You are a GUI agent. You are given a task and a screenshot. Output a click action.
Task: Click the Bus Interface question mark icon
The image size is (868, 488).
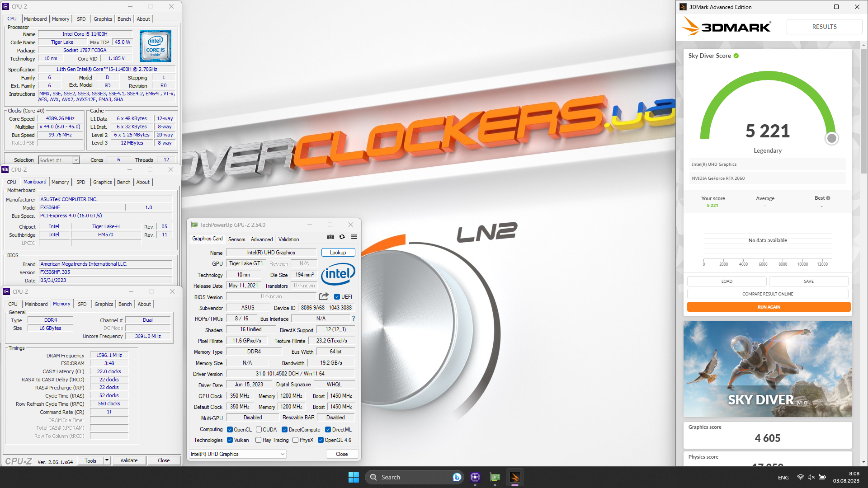[x=354, y=319]
